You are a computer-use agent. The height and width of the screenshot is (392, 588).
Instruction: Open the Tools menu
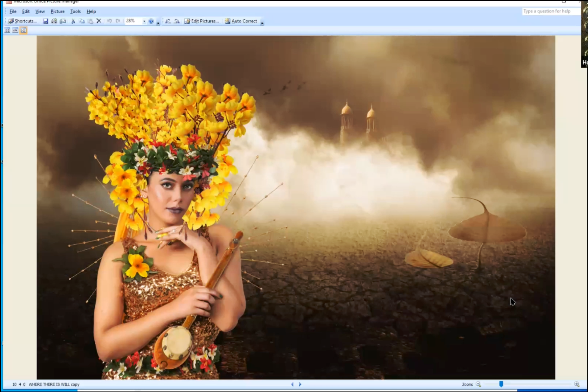click(75, 12)
